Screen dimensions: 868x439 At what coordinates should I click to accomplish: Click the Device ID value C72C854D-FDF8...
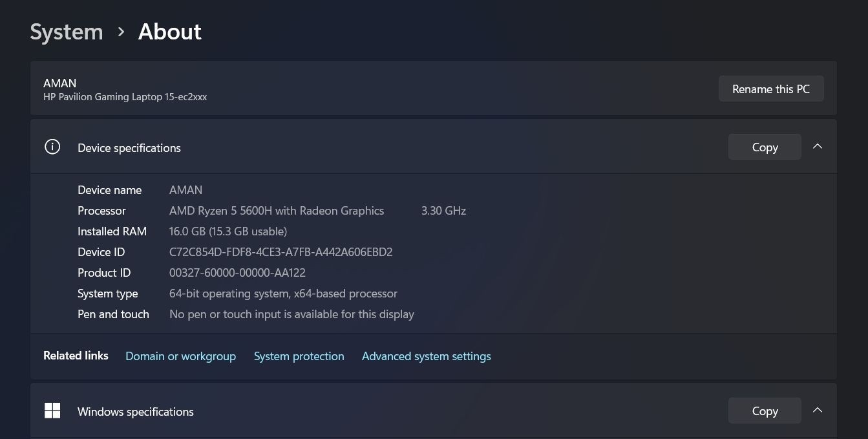281,252
